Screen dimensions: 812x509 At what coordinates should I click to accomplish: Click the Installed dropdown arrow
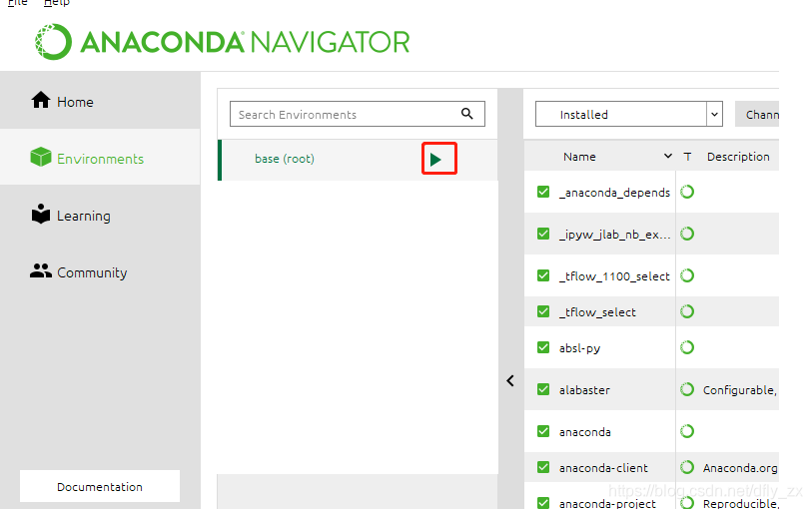pyautogui.click(x=715, y=114)
